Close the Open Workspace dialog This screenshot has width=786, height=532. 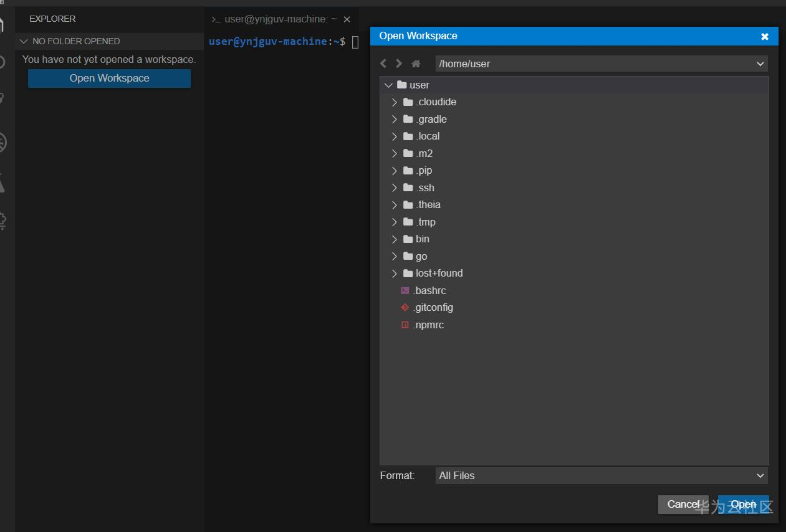click(x=765, y=36)
